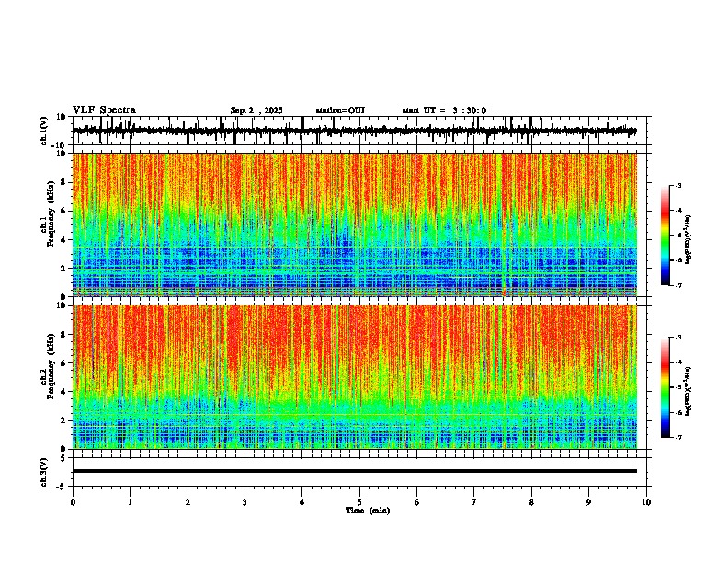The height and width of the screenshot is (563, 728).
Task: Click the "-3" tick on the ch.2 color bar
Action: tap(677, 338)
